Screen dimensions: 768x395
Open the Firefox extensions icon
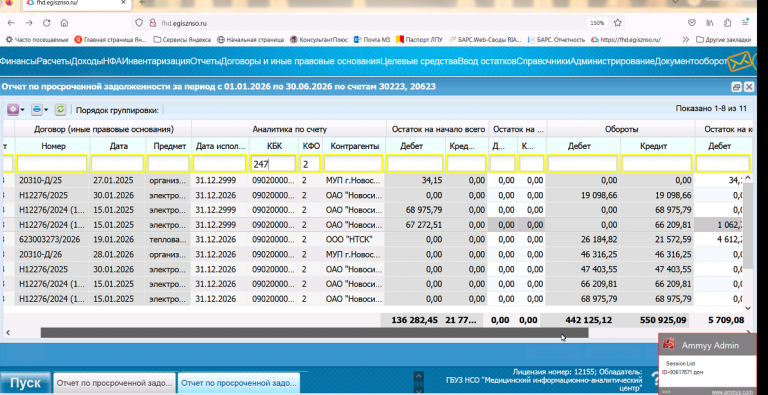(727, 23)
